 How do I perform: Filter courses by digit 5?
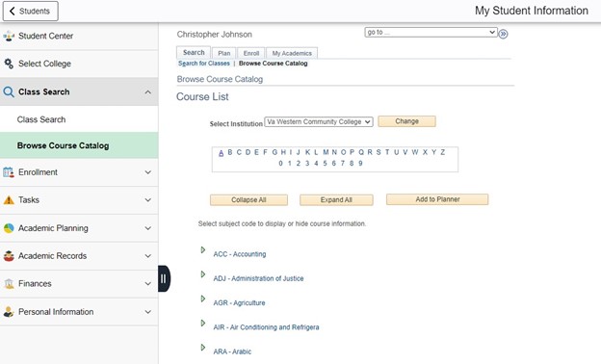point(325,164)
